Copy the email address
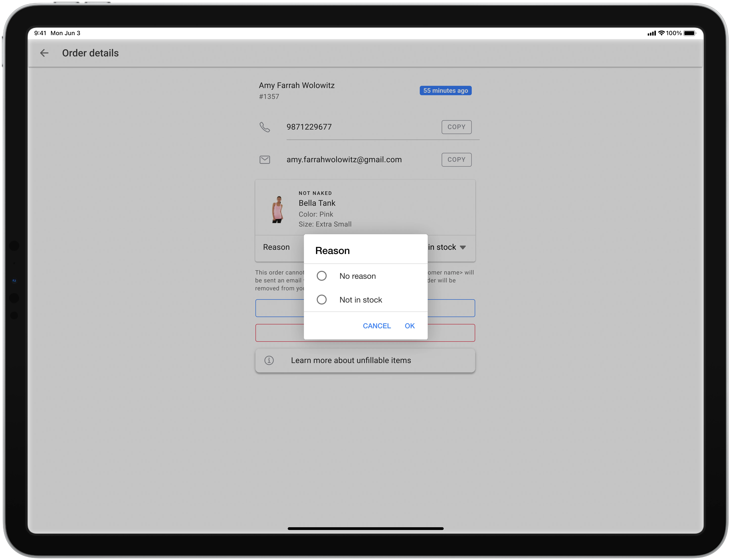Screen dimensions: 730x560 pos(456,160)
